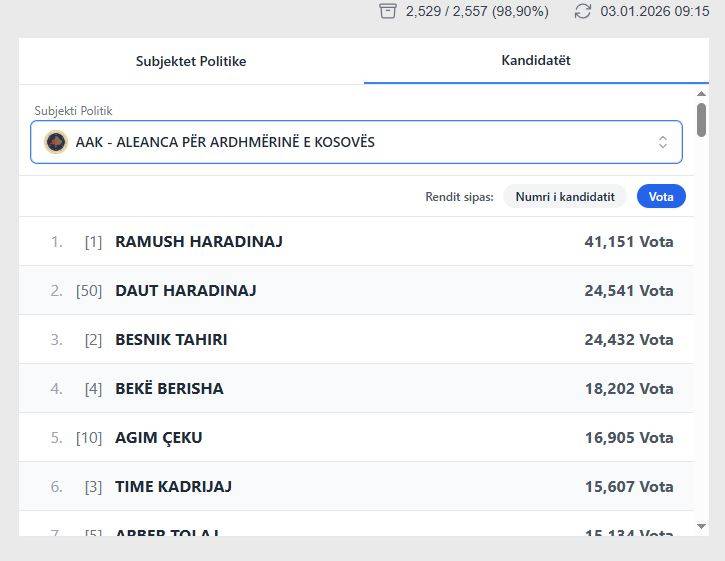This screenshot has width=725, height=561.
Task: Click the refresh timestamp icon
Action: point(583,11)
